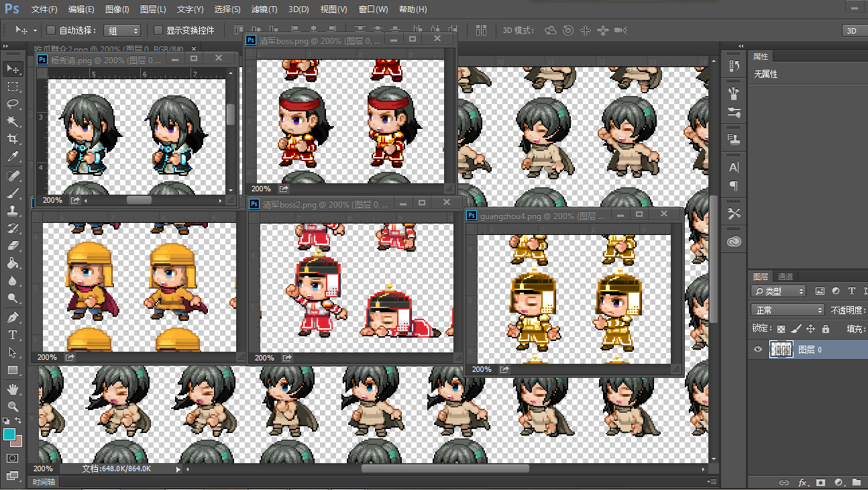Select the Eraser tool

pos(13,246)
